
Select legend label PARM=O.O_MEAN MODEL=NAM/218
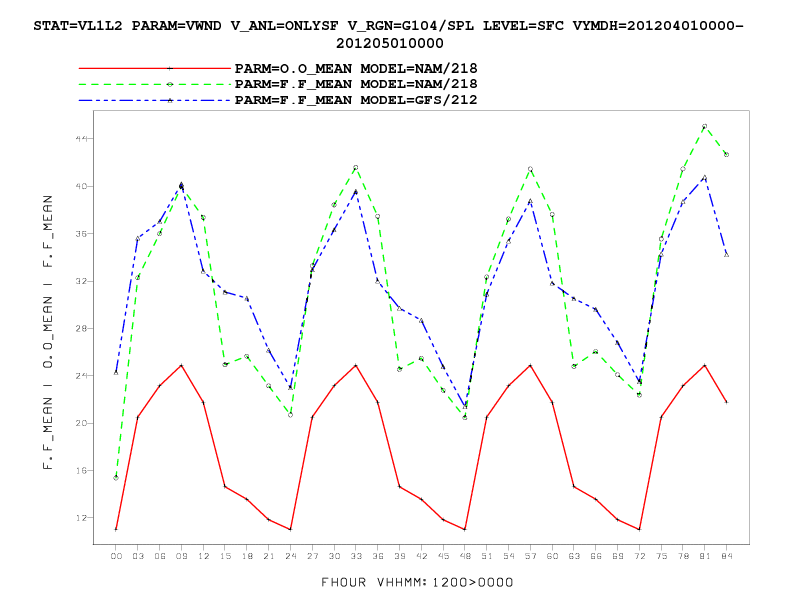(x=356, y=68)
